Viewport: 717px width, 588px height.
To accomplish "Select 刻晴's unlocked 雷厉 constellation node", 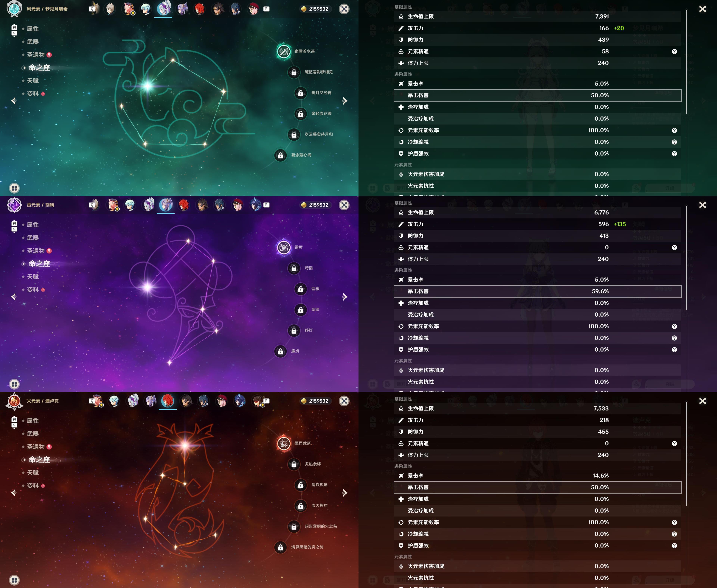I will [x=284, y=247].
